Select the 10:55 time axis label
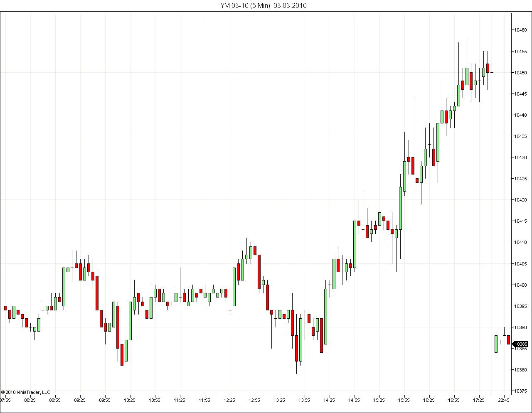 pos(155,401)
